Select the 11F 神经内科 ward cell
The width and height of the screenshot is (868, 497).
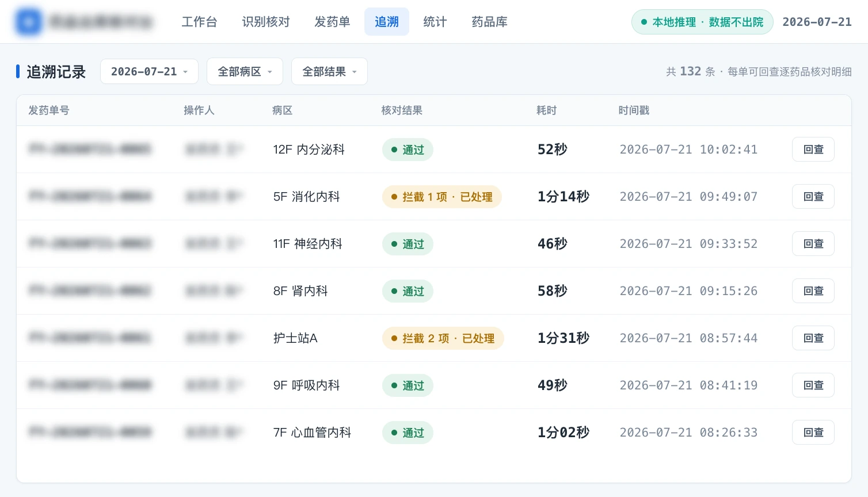click(307, 244)
